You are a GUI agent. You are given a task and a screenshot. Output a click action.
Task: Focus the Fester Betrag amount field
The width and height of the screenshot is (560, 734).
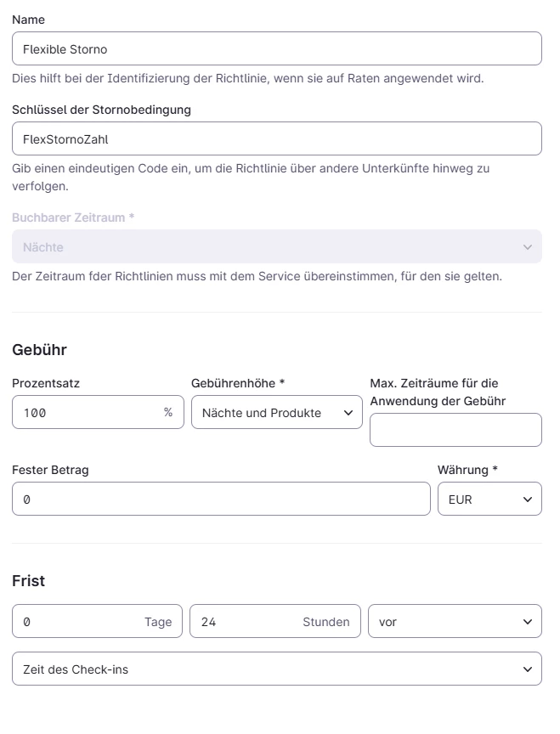pos(221,500)
